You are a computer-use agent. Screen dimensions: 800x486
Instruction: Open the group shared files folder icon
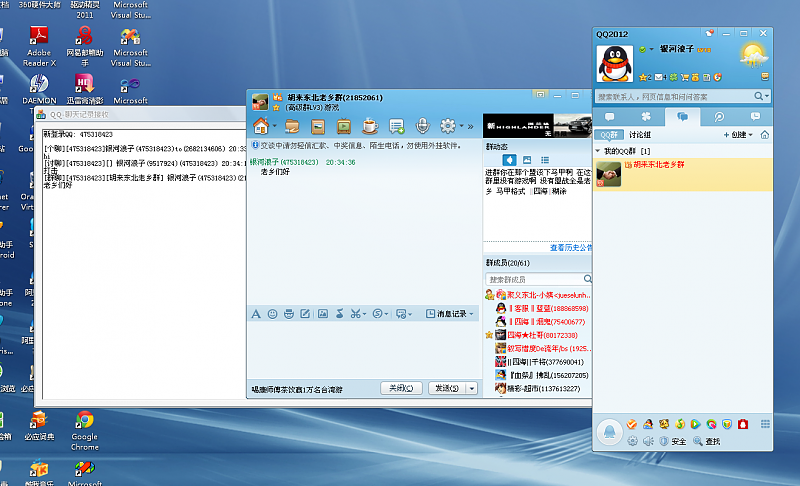coord(292,126)
